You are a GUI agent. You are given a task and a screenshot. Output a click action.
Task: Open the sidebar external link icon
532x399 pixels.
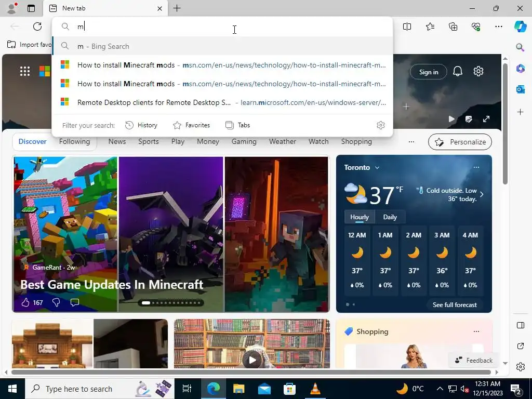(x=521, y=346)
